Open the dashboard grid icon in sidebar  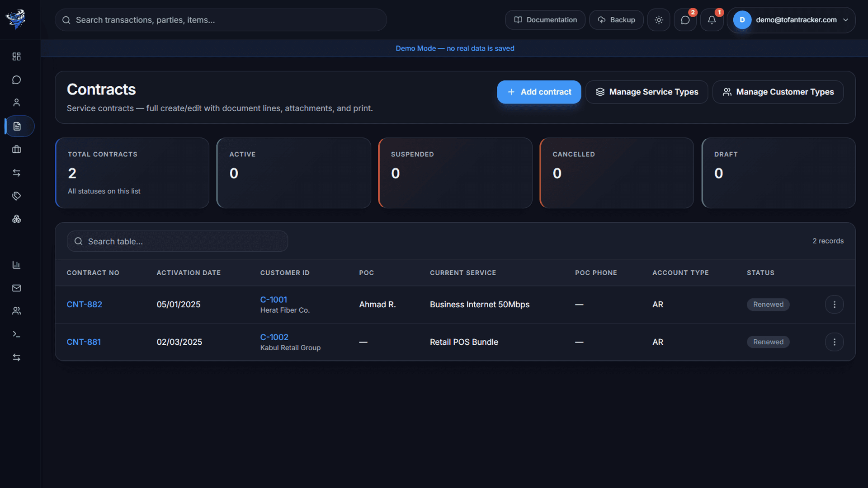pyautogui.click(x=17, y=56)
